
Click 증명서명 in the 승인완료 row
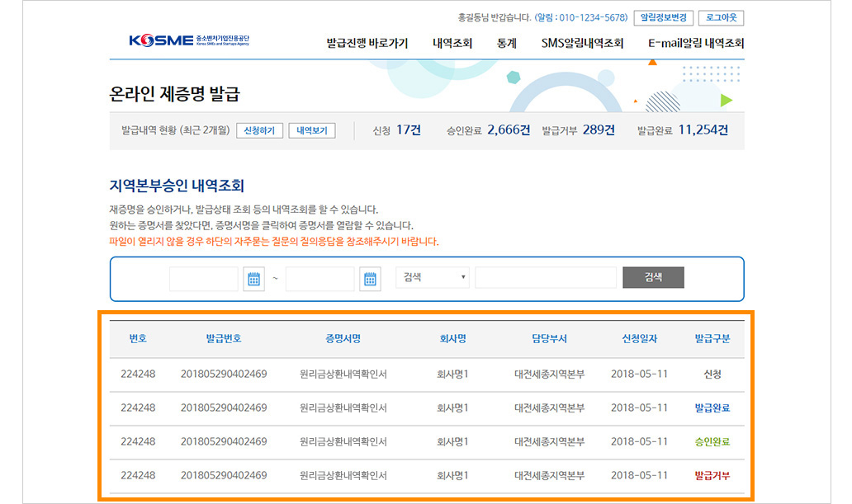coord(343,441)
